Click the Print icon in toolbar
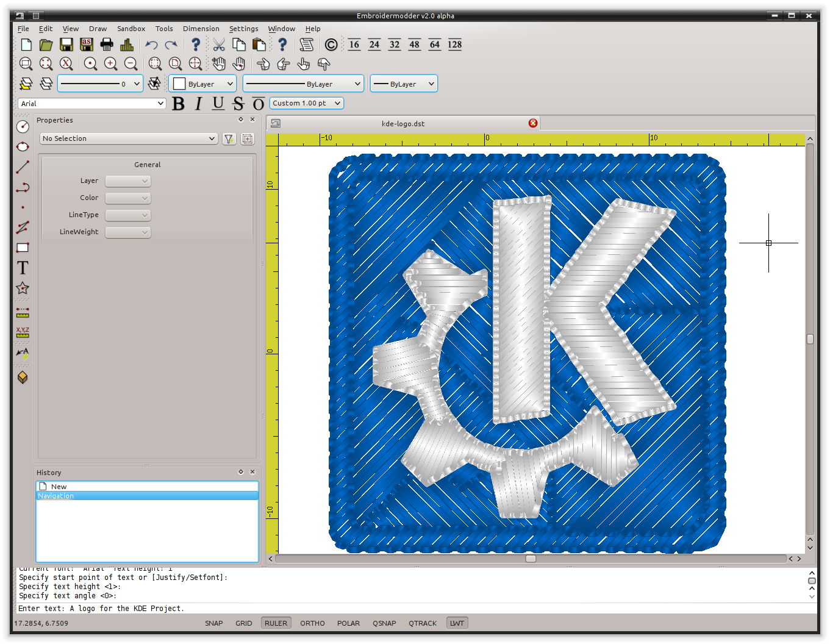The image size is (830, 644). point(107,45)
